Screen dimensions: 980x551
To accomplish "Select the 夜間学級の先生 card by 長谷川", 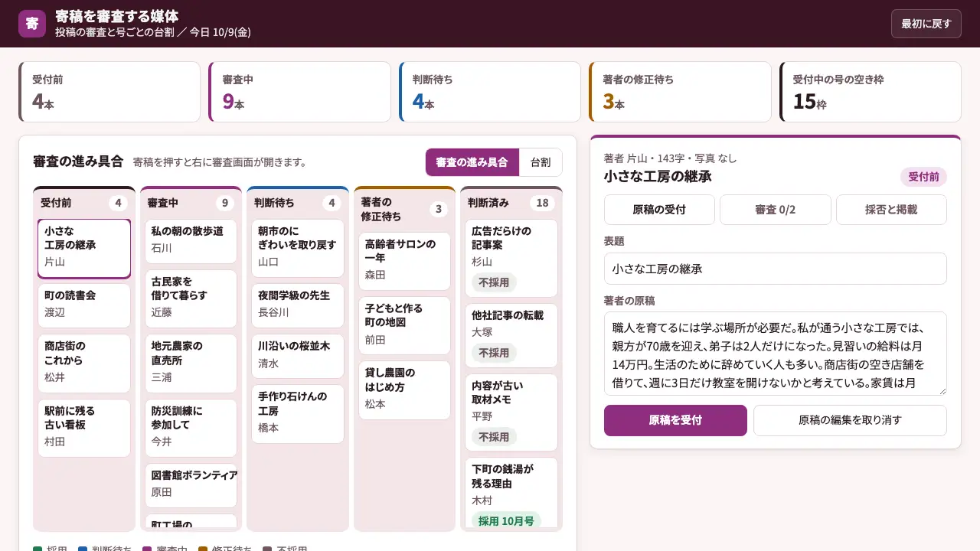I will pos(298,305).
